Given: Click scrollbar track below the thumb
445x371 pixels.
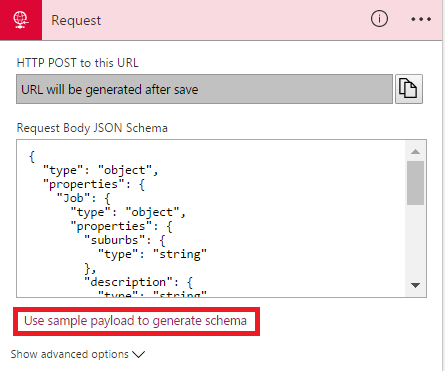Looking at the screenshot, I should pos(415,241).
